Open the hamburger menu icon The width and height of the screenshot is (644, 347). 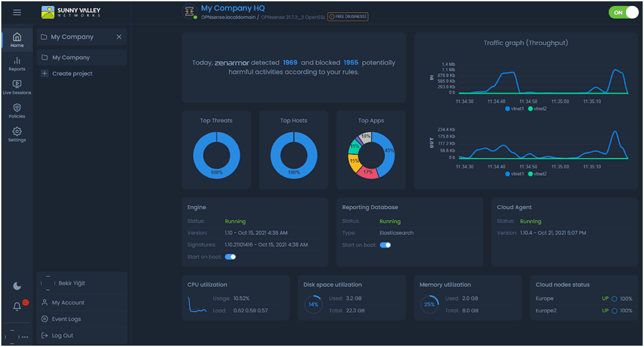point(17,13)
